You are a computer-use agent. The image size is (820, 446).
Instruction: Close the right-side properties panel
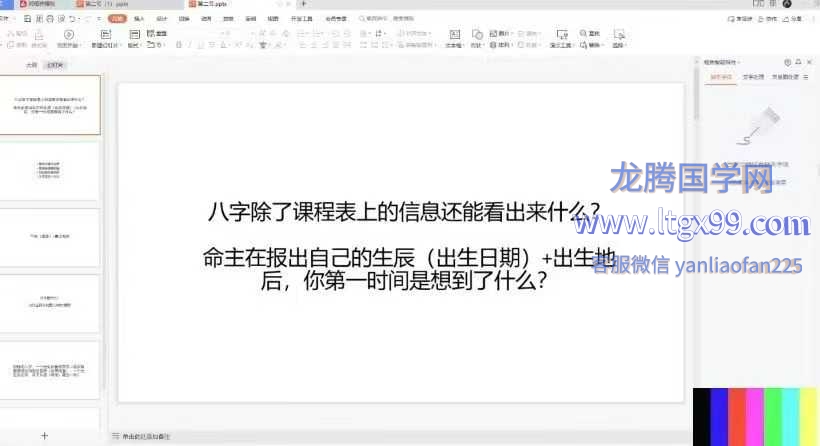809,62
